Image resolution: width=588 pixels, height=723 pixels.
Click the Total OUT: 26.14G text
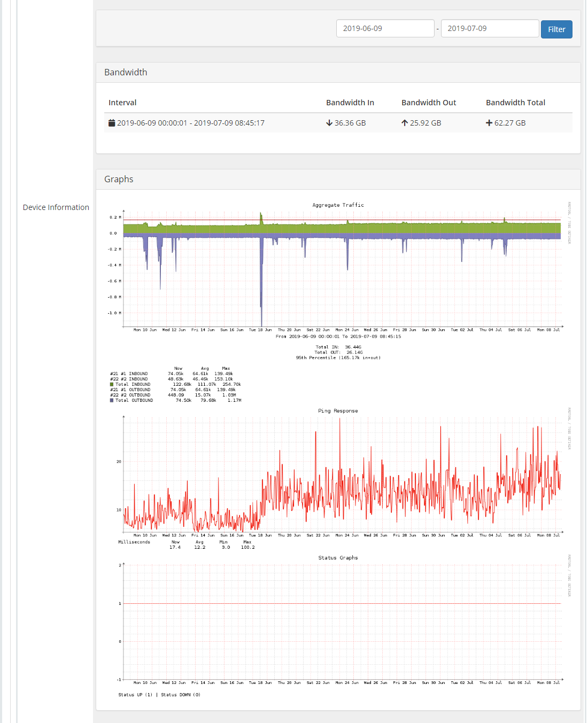point(338,353)
